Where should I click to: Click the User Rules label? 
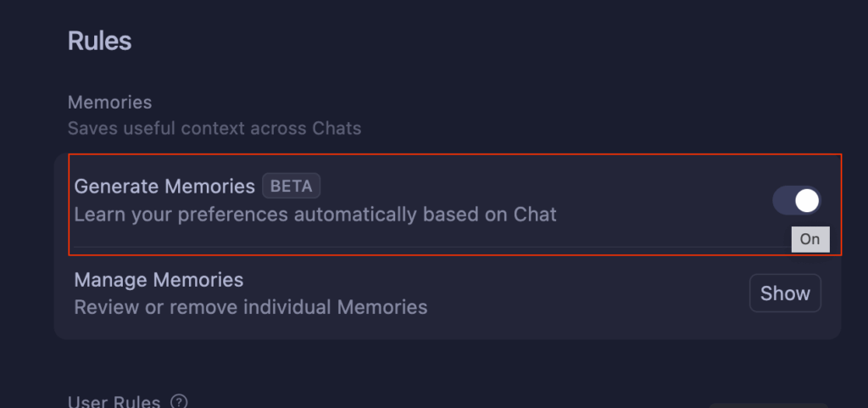(x=114, y=401)
